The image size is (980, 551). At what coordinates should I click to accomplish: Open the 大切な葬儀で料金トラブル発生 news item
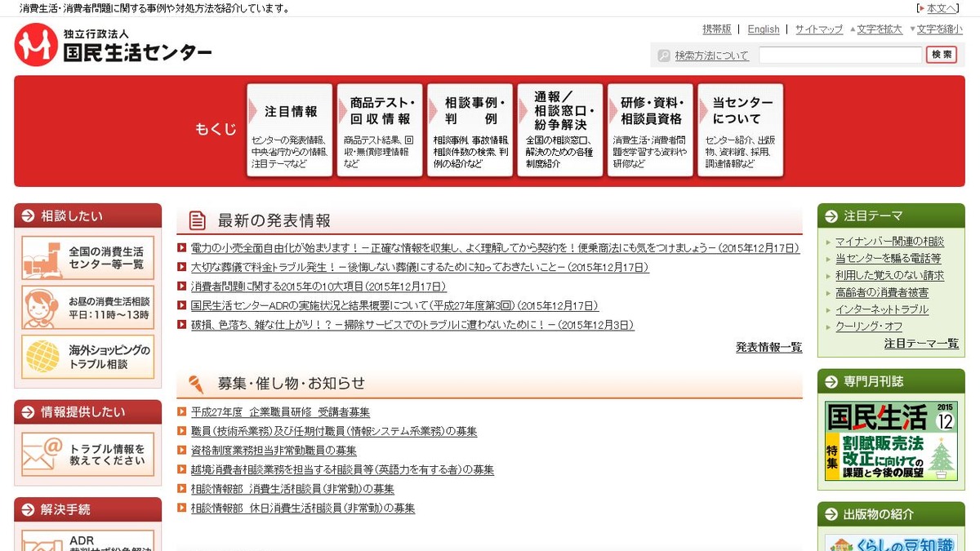pyautogui.click(x=420, y=267)
